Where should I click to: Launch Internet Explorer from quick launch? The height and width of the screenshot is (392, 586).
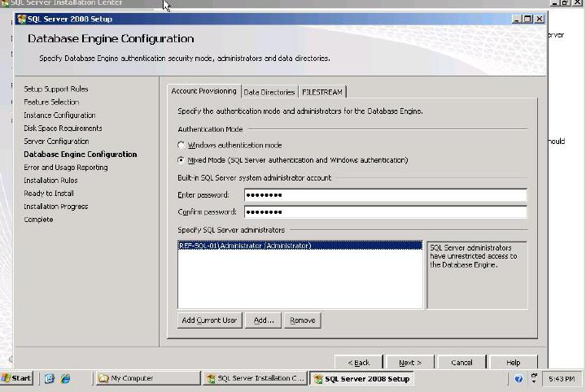pyautogui.click(x=65, y=378)
